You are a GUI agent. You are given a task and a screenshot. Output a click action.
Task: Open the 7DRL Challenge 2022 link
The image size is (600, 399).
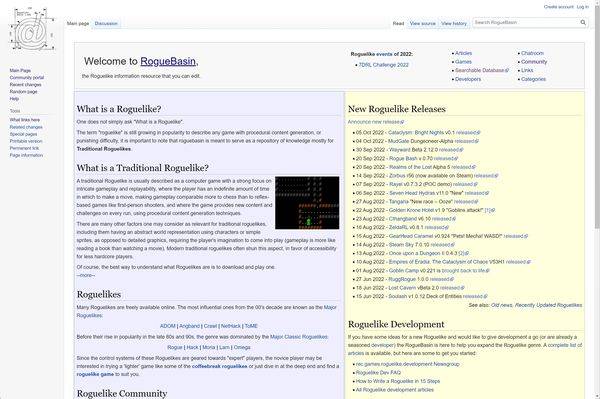pyautogui.click(x=383, y=65)
